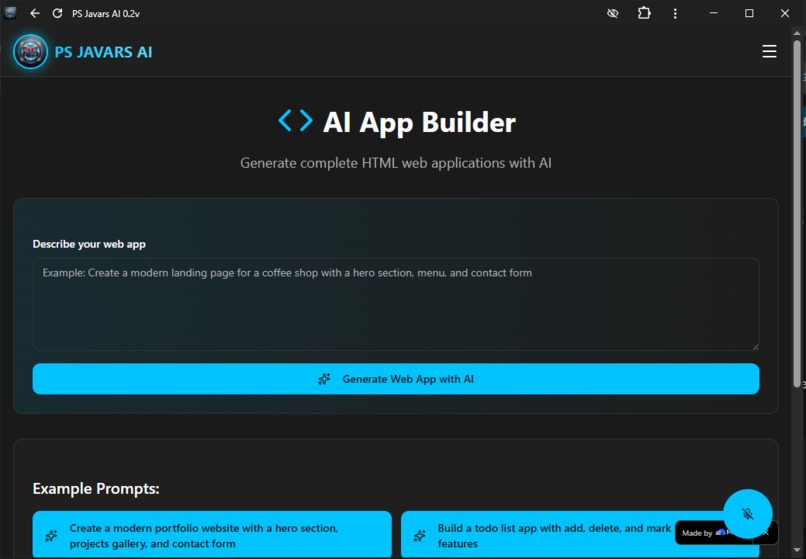Open the hamburger navigation menu

(769, 51)
